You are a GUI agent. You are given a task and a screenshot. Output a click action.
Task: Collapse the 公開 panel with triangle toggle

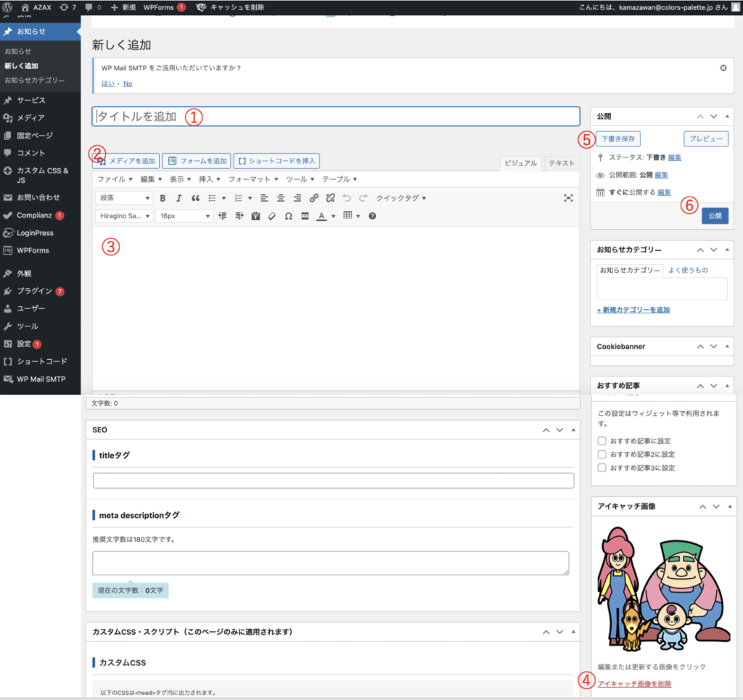727,116
